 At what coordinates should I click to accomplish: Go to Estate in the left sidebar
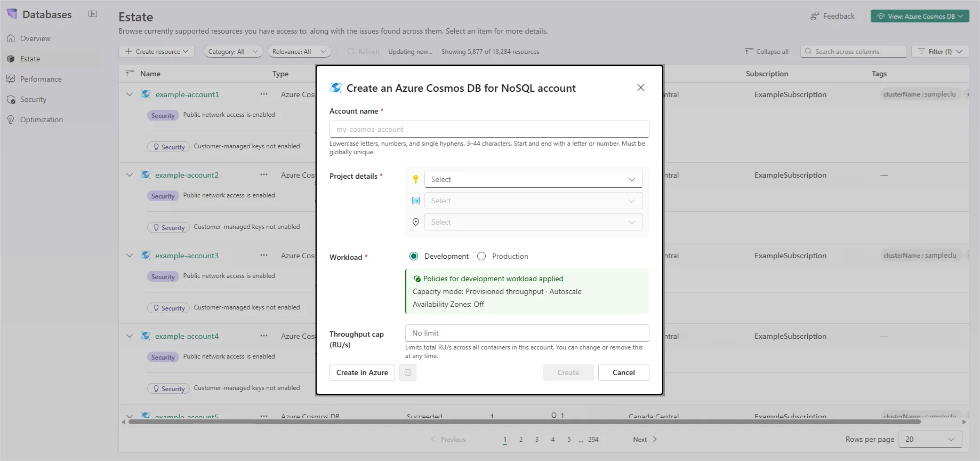[30, 59]
